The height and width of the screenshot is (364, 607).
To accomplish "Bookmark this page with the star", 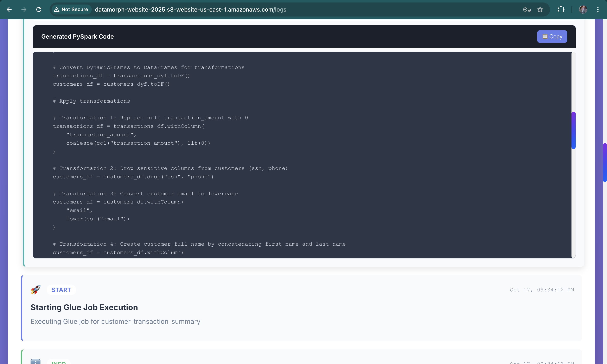I will tap(540, 9).
